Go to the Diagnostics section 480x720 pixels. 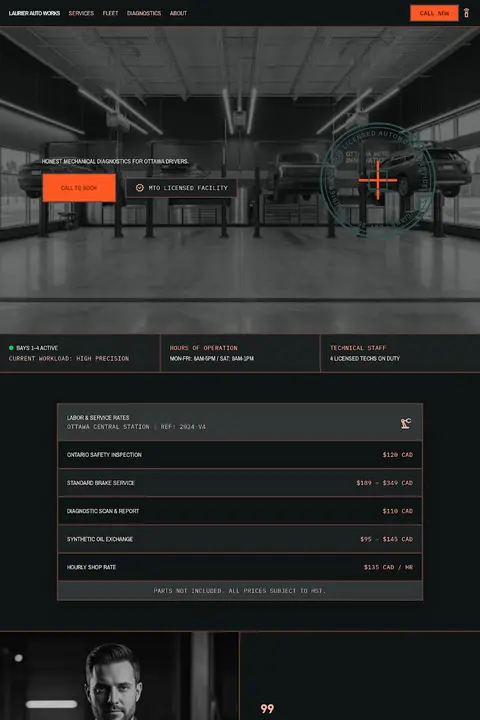144,13
